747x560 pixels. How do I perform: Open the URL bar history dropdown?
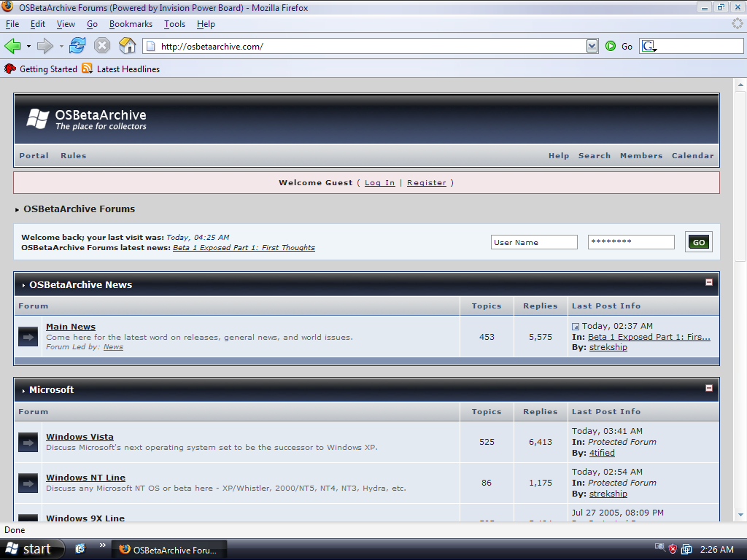(x=592, y=46)
